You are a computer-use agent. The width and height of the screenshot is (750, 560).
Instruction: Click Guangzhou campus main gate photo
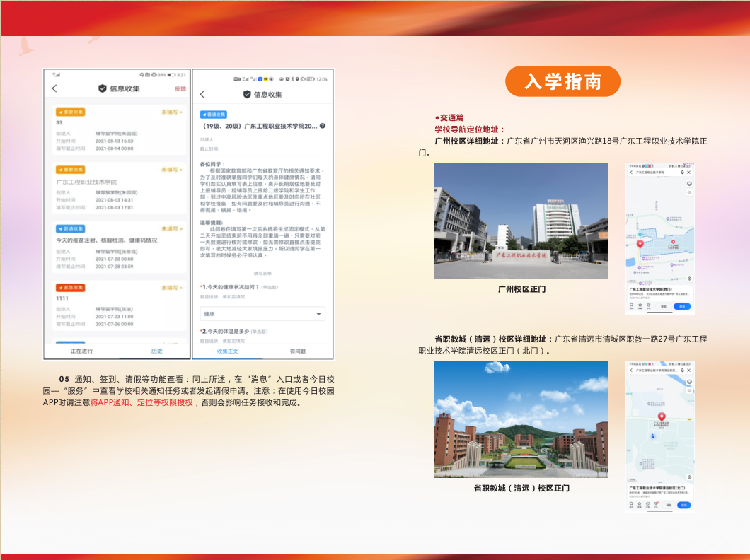521,220
